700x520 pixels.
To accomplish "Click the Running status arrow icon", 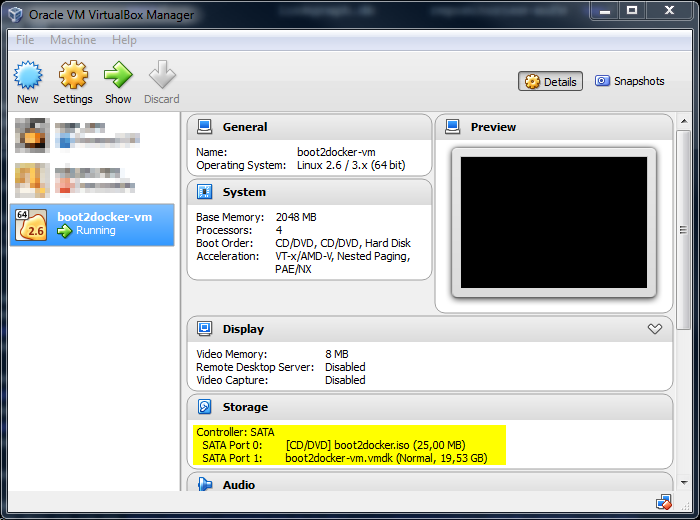I will (x=65, y=231).
